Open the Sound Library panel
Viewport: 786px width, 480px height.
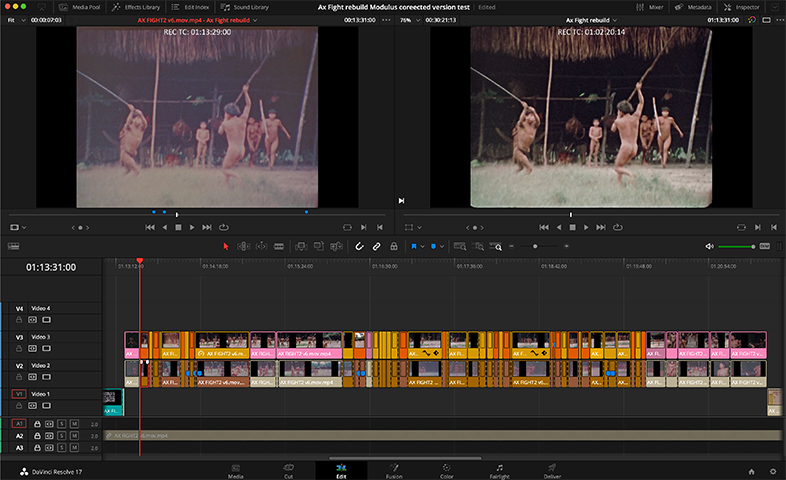[245, 7]
